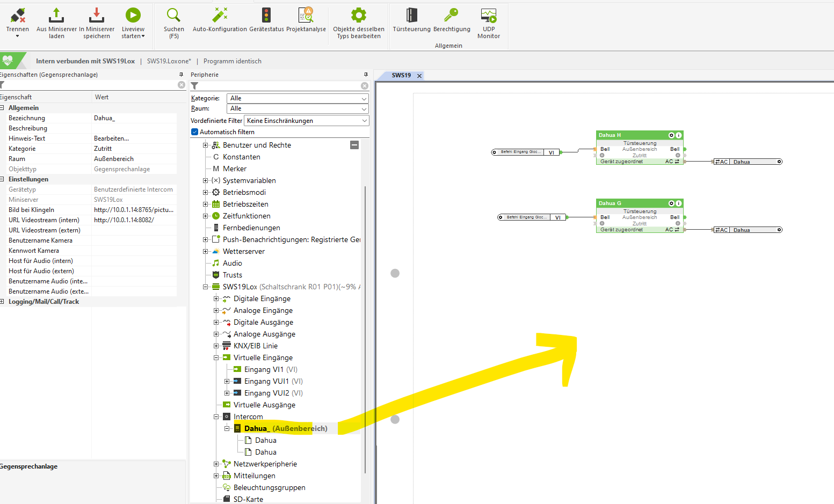834x504 pixels.
Task: Open the Raum dropdown
Action: 298,108
